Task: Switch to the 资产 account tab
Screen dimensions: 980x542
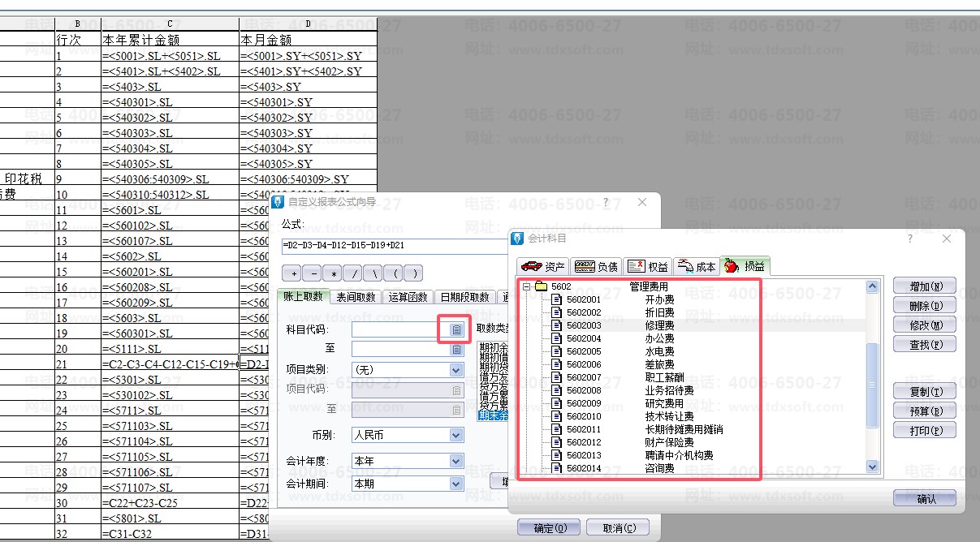Action: 543,266
